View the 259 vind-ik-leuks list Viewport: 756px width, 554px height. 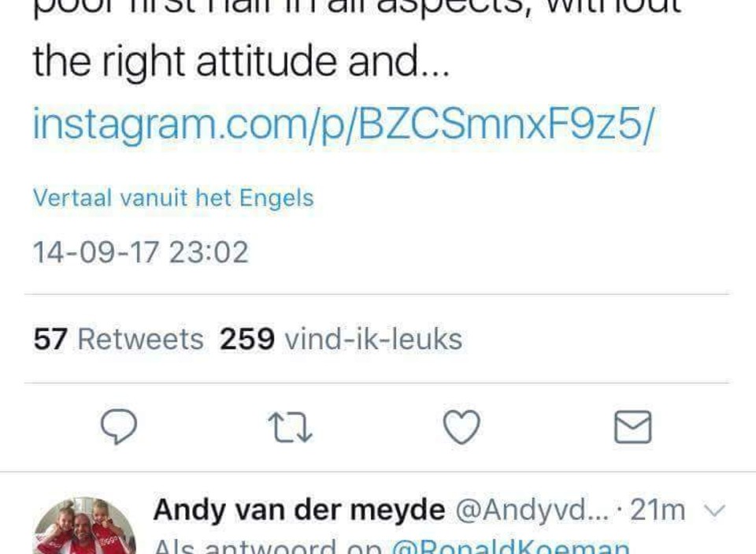(x=341, y=339)
